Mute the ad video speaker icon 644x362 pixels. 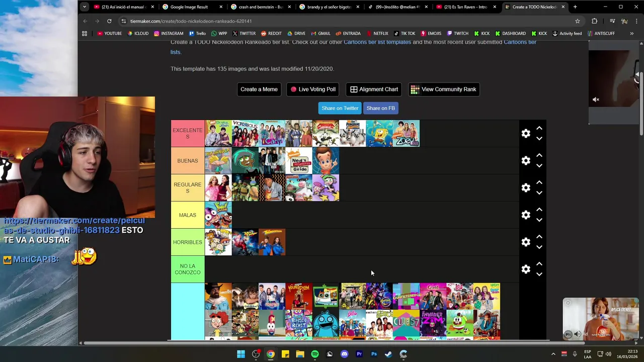click(x=578, y=334)
